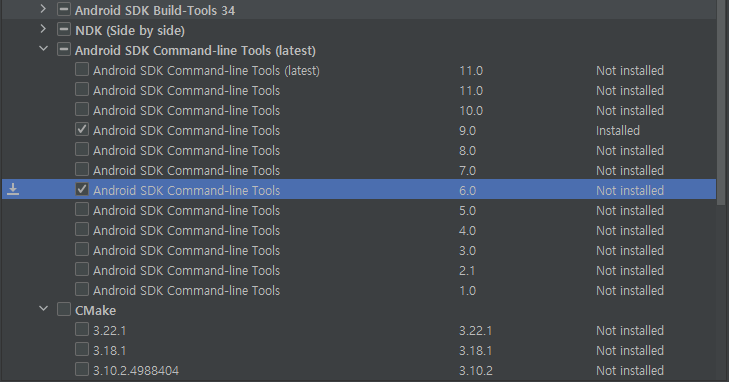Enable Command-line Tools 10.0 checkbox

[82, 110]
